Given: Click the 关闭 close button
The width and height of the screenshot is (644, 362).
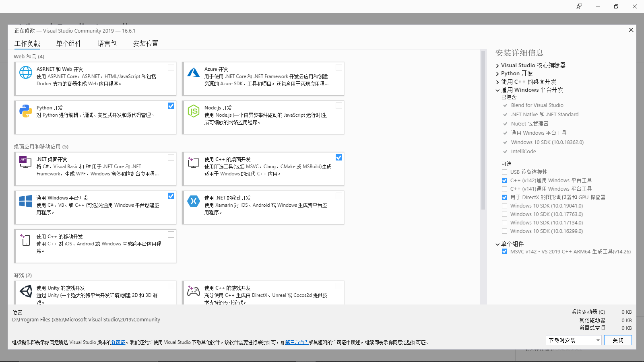Looking at the screenshot, I should [618, 340].
